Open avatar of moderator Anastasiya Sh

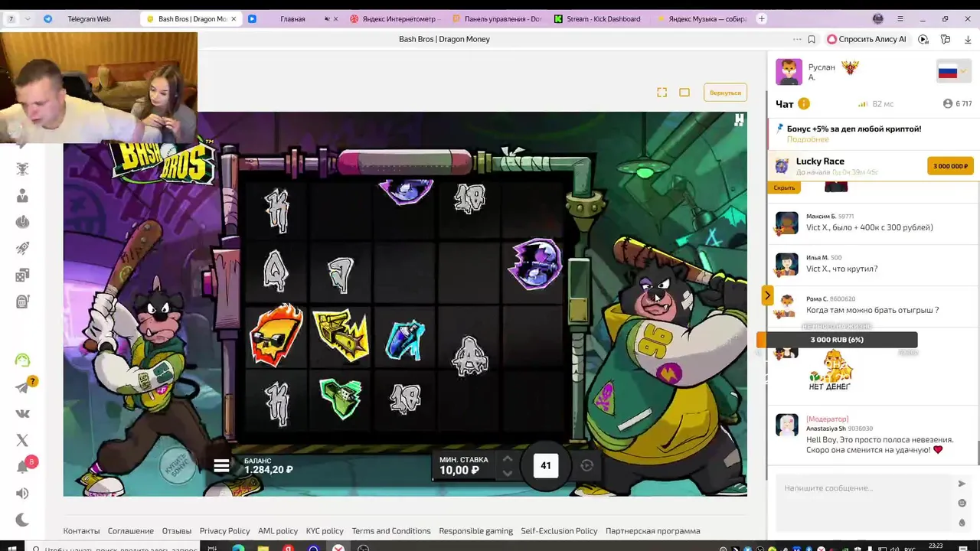coord(787,425)
